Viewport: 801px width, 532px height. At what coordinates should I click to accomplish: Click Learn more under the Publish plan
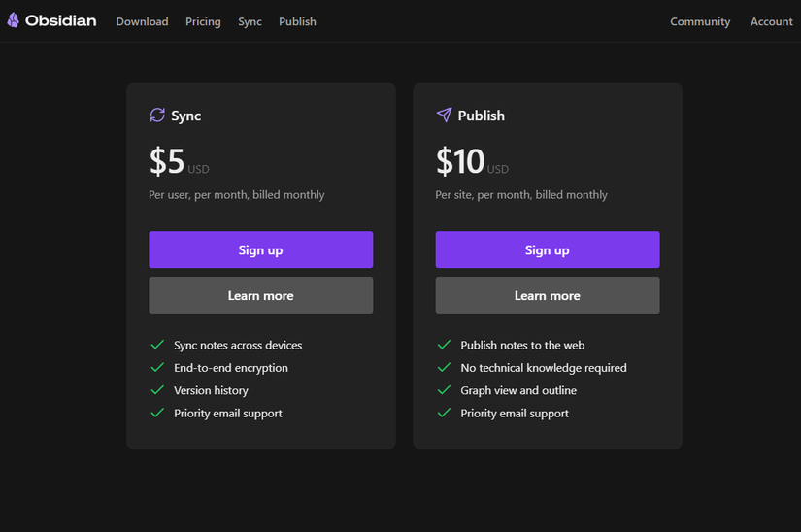coord(547,295)
